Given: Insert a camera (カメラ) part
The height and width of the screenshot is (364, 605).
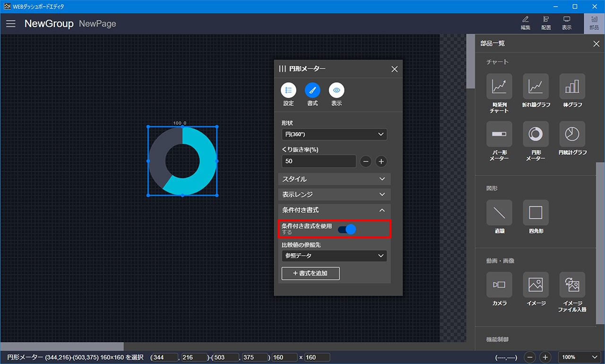Looking at the screenshot, I should 499,285.
